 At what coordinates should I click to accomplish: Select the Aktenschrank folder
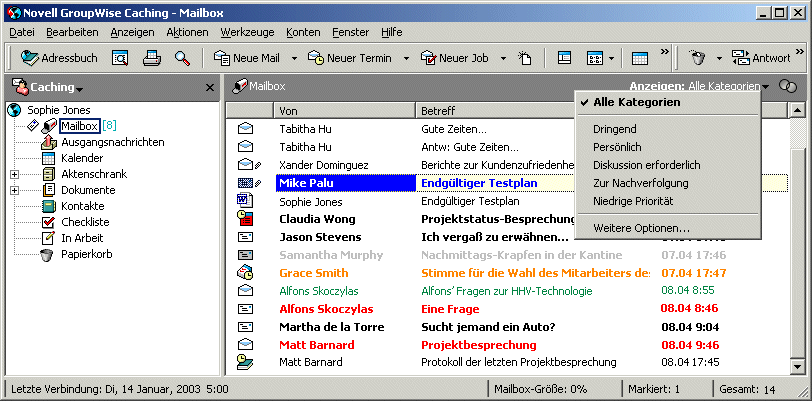94,174
